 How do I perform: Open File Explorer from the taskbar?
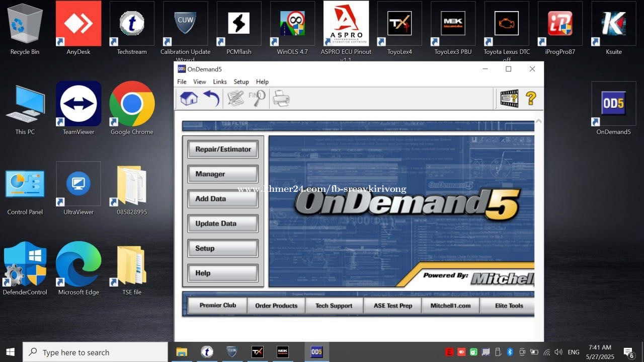(x=182, y=352)
